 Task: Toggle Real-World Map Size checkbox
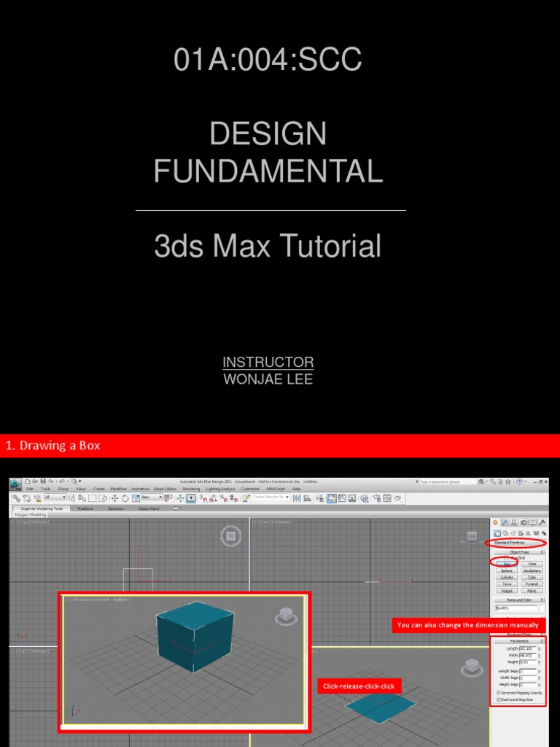click(x=498, y=700)
